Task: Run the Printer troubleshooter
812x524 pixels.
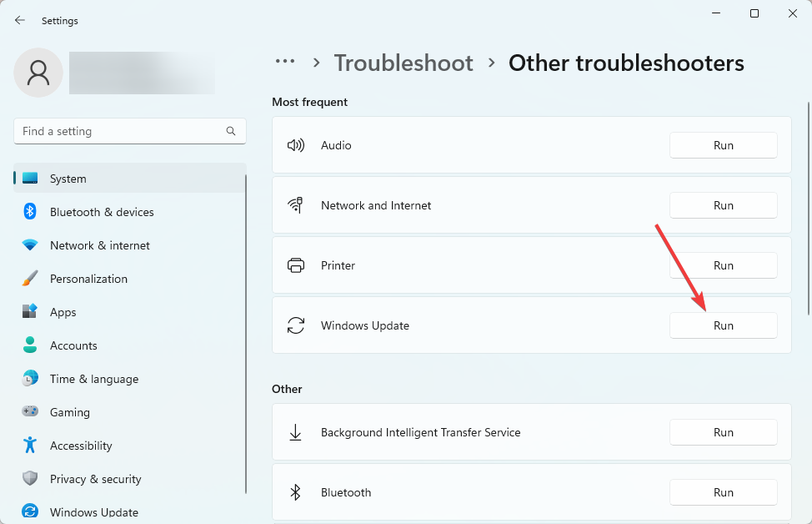Action: coord(724,265)
